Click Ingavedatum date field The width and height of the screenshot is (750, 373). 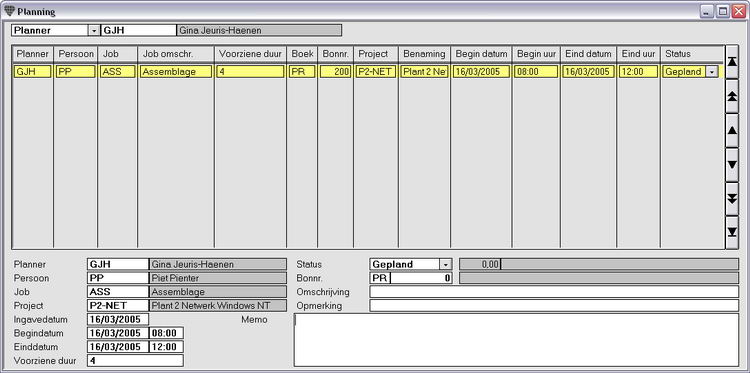coord(118,319)
